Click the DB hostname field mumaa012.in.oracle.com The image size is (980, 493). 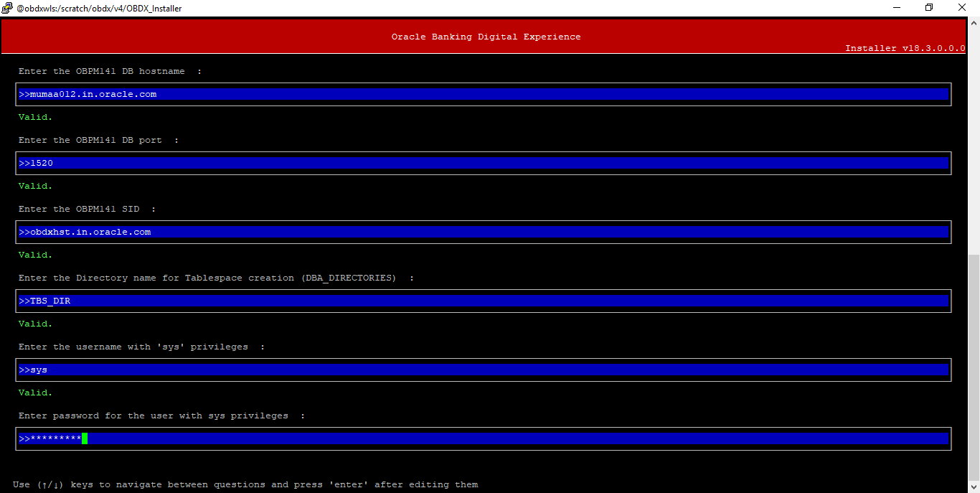pos(484,94)
